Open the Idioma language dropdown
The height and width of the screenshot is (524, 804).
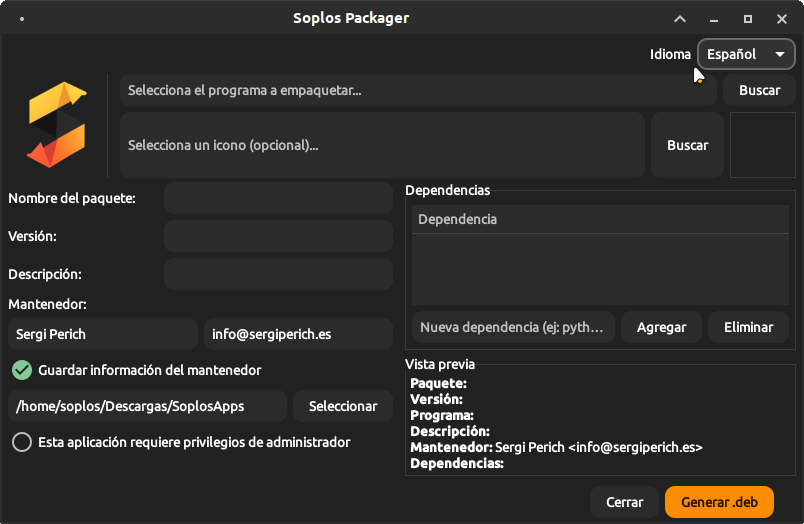coord(746,54)
